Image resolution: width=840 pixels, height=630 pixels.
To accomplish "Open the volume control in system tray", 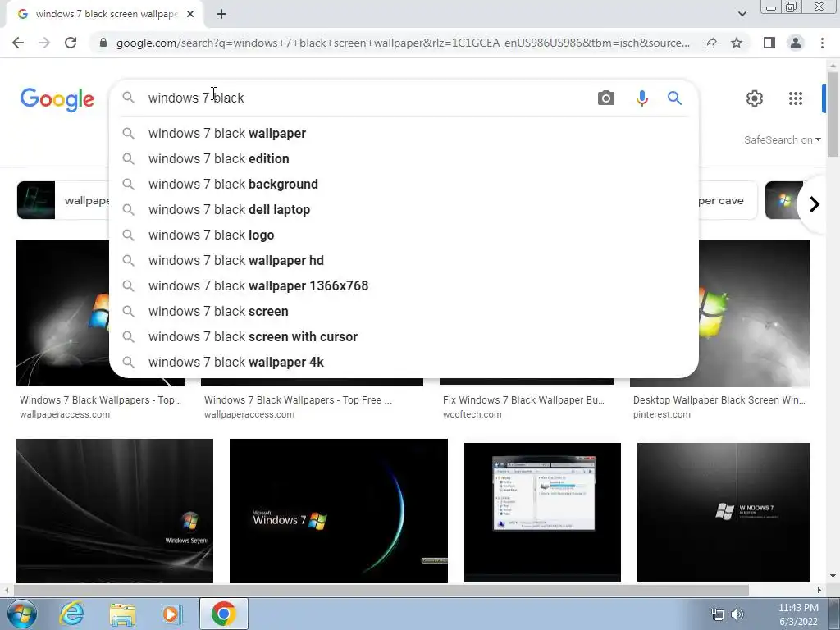I will [737, 614].
